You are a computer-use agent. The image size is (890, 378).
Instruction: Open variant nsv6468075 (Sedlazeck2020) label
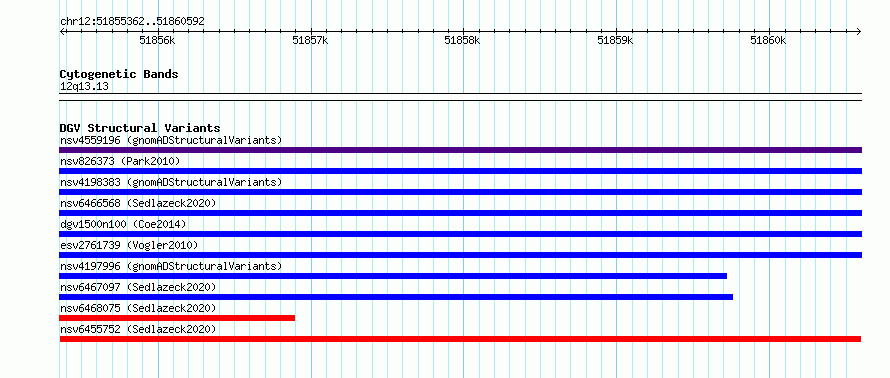pyautogui.click(x=138, y=308)
